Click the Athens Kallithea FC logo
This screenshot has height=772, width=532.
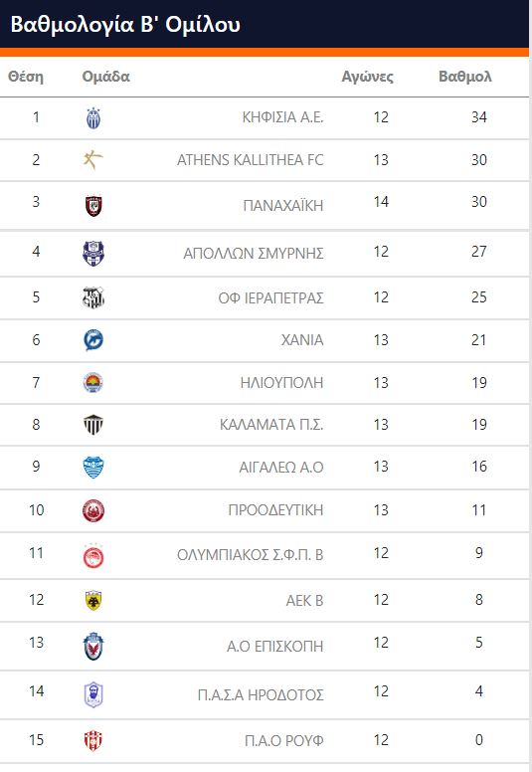(x=93, y=159)
